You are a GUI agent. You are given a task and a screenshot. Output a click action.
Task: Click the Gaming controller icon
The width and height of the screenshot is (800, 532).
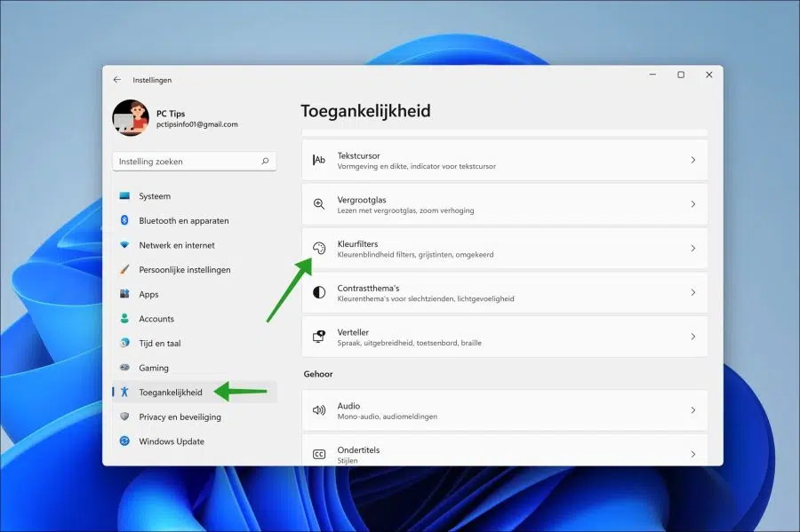[124, 367]
